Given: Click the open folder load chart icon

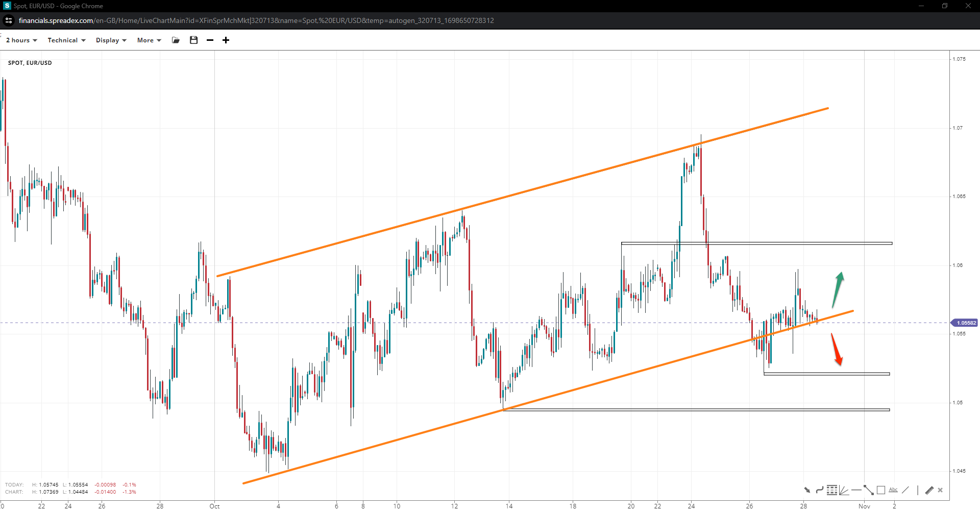Looking at the screenshot, I should pos(176,40).
